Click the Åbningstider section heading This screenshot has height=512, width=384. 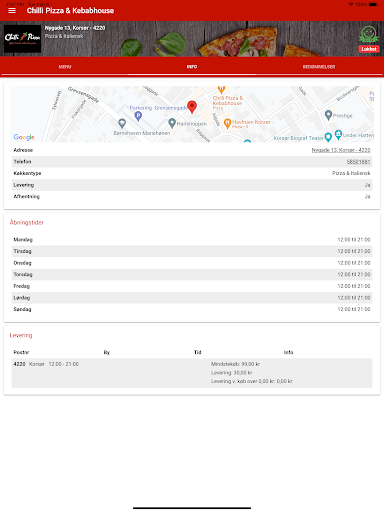[27, 222]
